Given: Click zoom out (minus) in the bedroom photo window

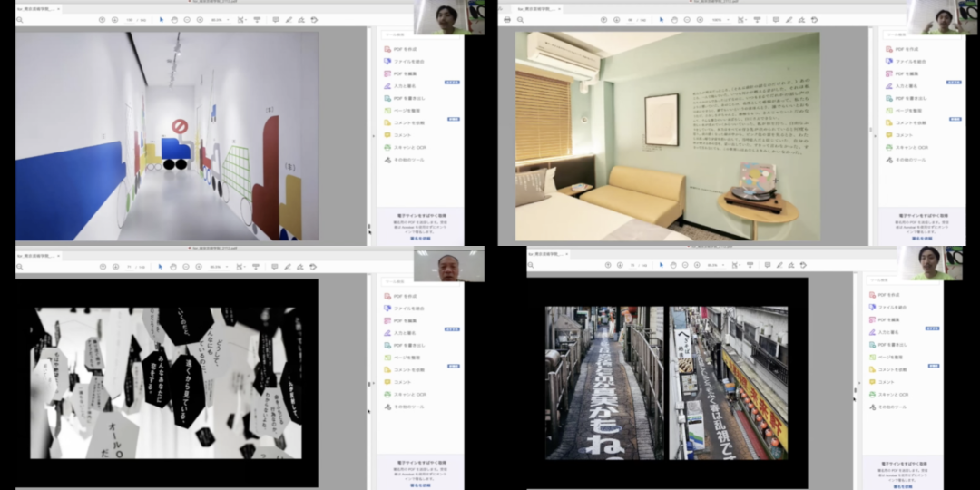Looking at the screenshot, I should (686, 18).
